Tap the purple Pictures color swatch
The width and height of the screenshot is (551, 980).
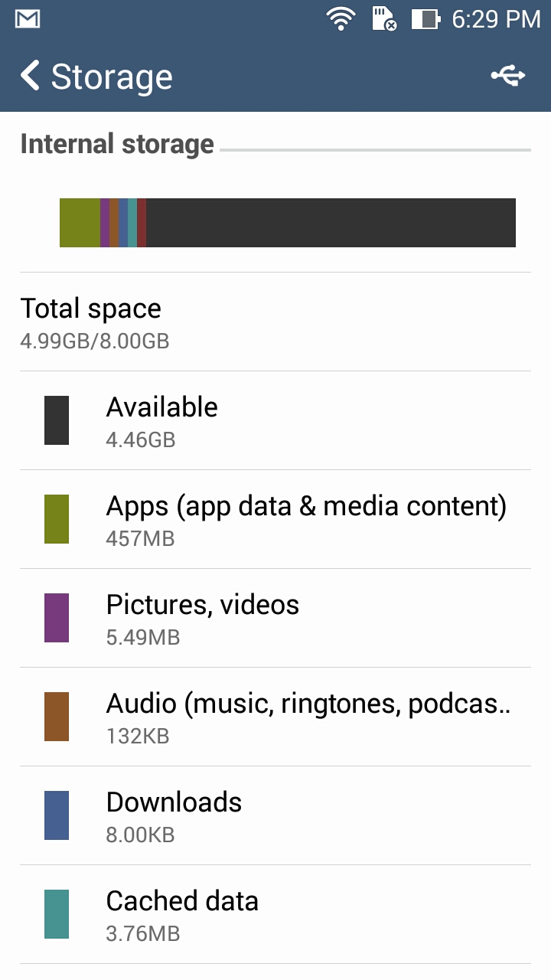(57, 618)
